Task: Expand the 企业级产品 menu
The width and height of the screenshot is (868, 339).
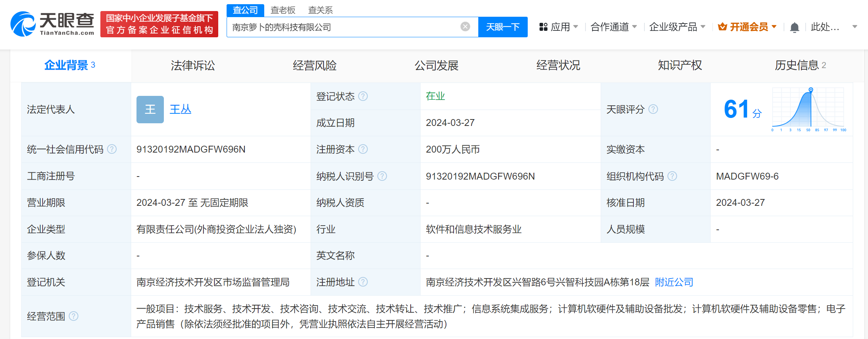Action: 677,27
